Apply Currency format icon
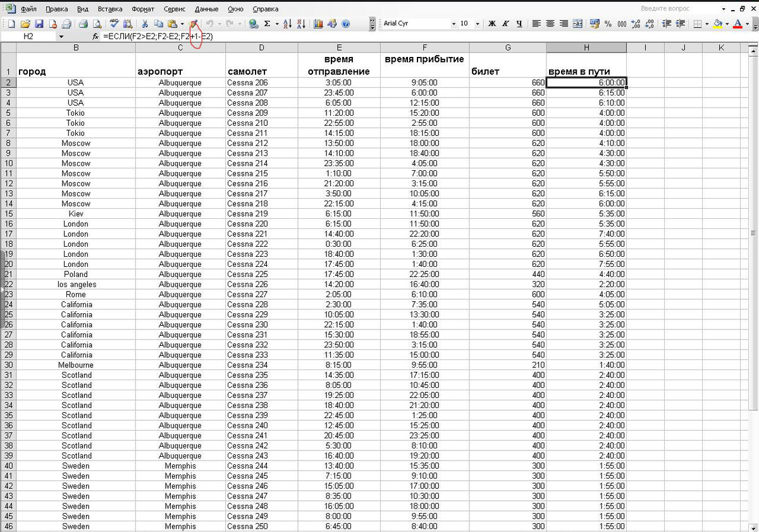The image size is (759, 532). (x=595, y=23)
